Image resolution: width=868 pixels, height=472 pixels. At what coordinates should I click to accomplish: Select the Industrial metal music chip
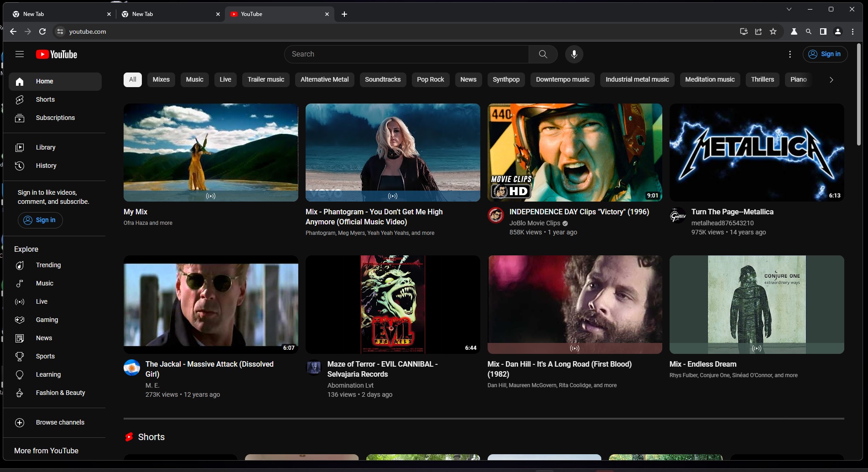(x=637, y=79)
